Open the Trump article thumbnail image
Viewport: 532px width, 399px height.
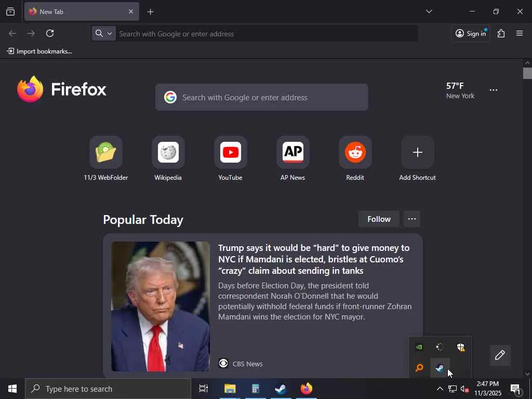(x=161, y=307)
